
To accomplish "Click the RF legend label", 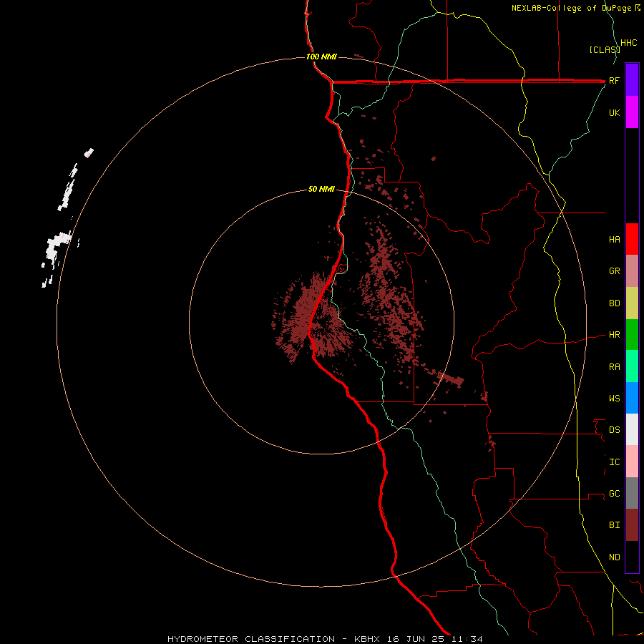I will pos(614,80).
